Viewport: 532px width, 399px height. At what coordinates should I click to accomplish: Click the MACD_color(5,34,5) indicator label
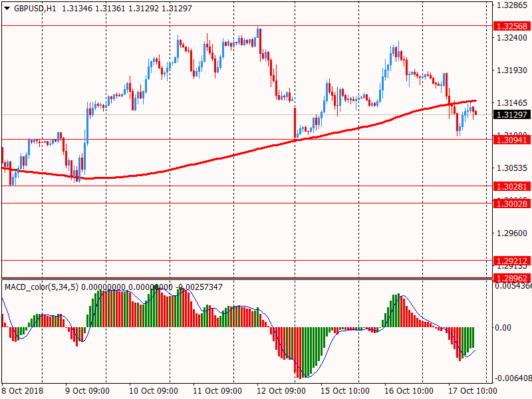[41, 287]
